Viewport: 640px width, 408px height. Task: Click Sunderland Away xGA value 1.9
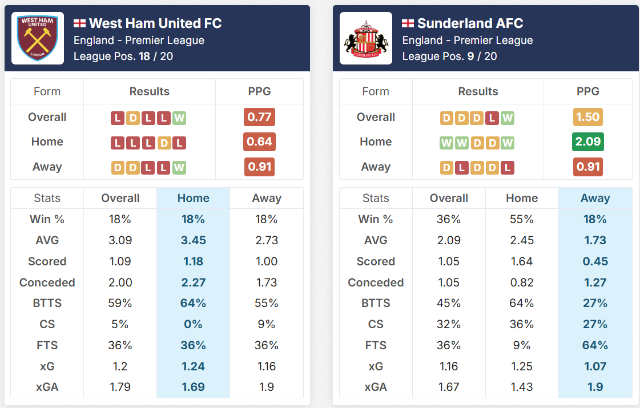(x=595, y=387)
